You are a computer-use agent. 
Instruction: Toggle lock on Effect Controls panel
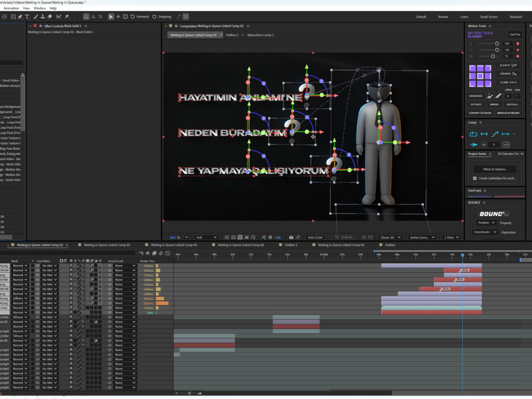click(40, 26)
